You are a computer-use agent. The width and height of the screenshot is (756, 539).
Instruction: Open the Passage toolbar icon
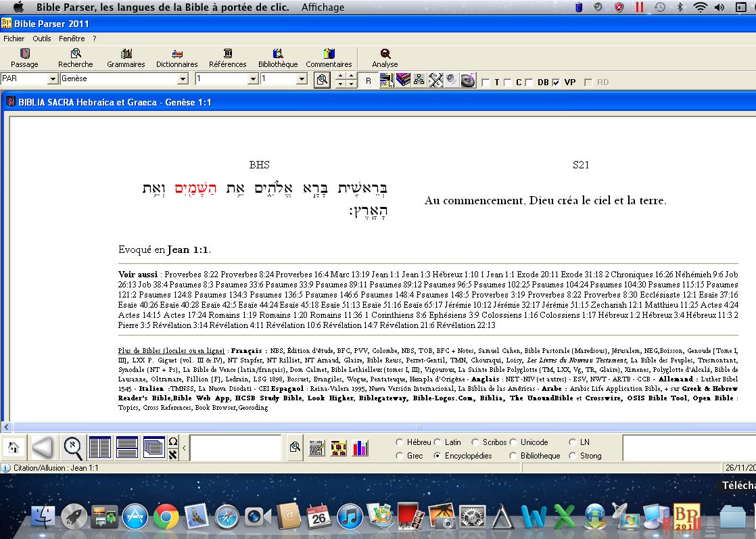pos(24,58)
